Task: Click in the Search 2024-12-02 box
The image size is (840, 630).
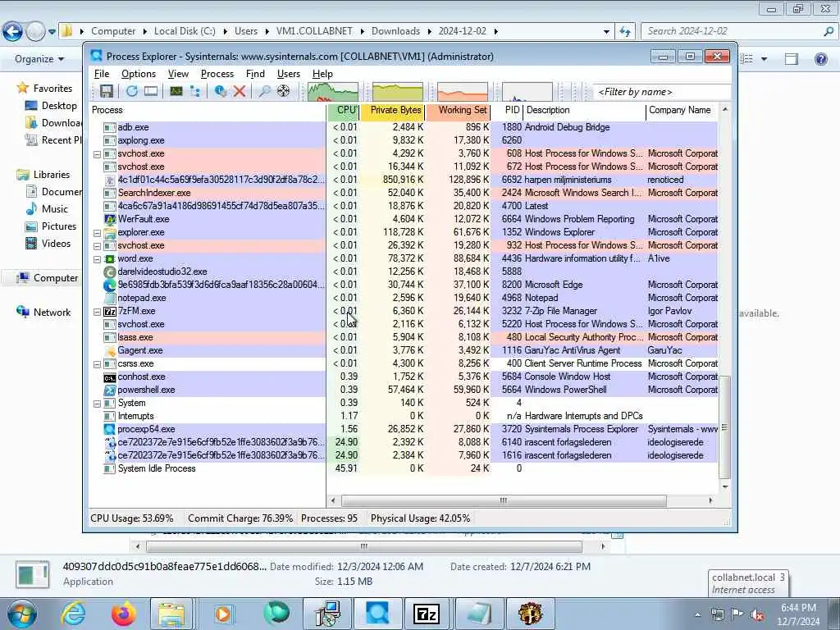Action: click(738, 31)
